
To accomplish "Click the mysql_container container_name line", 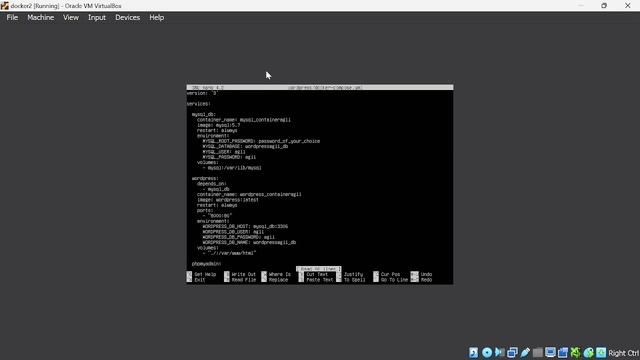I will (244, 120).
